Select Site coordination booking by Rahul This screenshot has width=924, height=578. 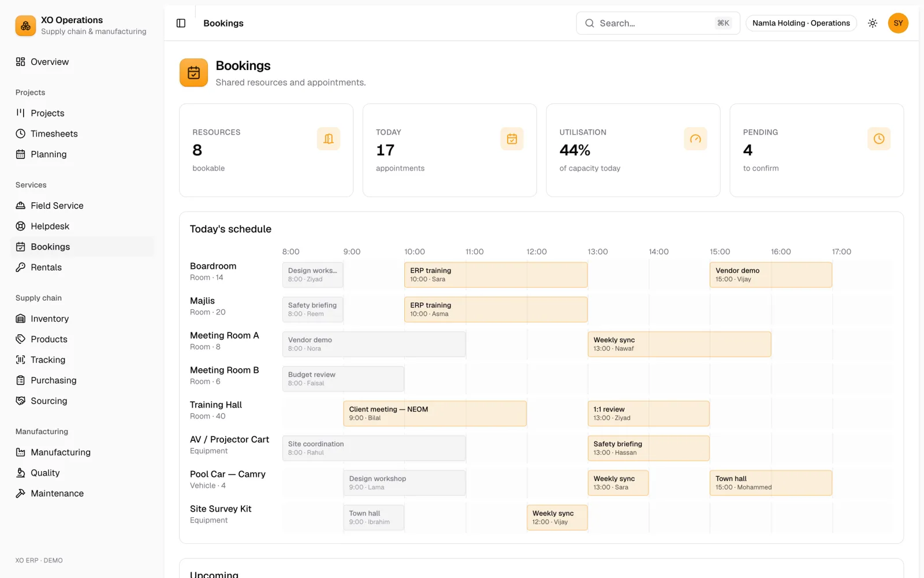click(x=374, y=448)
